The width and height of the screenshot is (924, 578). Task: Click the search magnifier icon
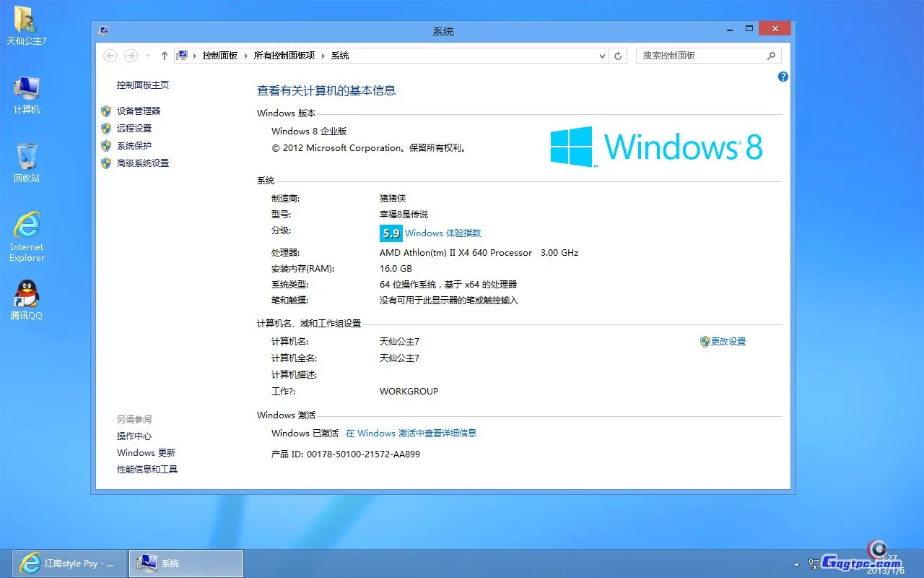tap(771, 55)
